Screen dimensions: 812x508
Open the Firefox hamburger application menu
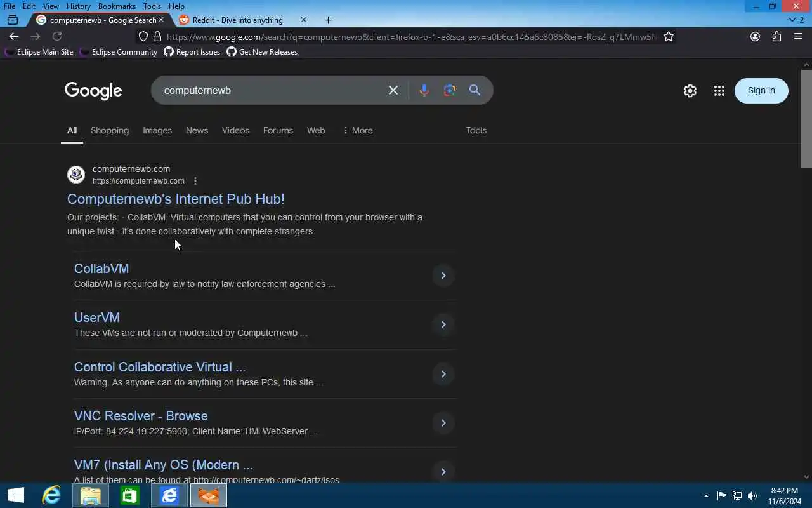[x=798, y=36]
